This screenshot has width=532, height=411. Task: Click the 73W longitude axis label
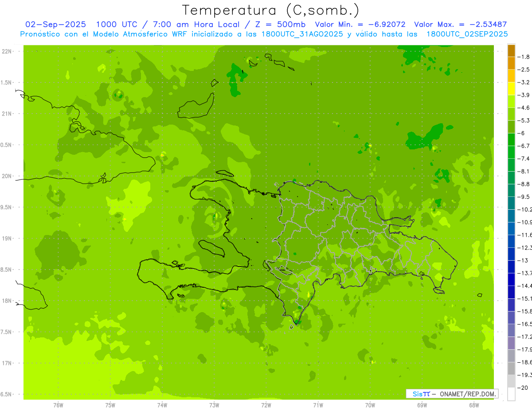point(214,405)
